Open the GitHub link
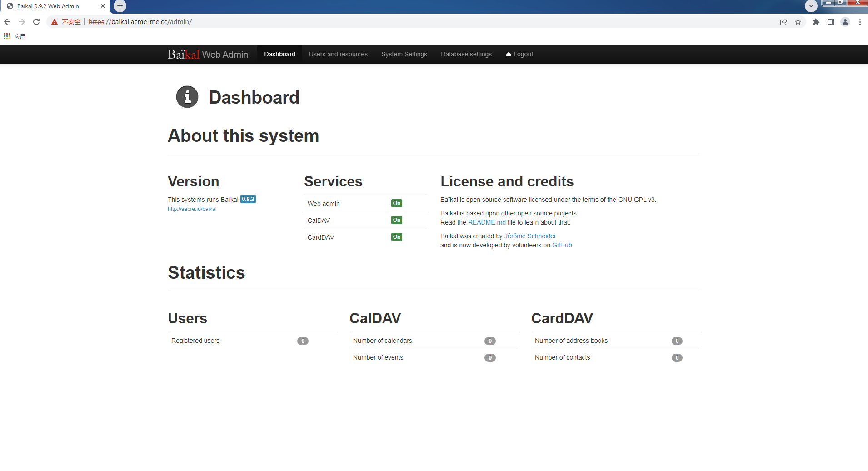868x471 pixels. [x=562, y=245]
